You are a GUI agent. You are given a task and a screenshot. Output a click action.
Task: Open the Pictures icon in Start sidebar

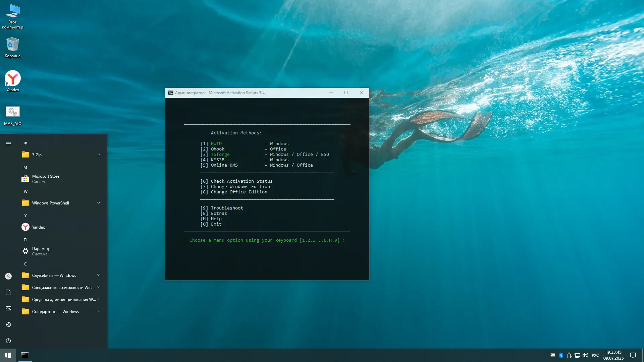coord(8,308)
